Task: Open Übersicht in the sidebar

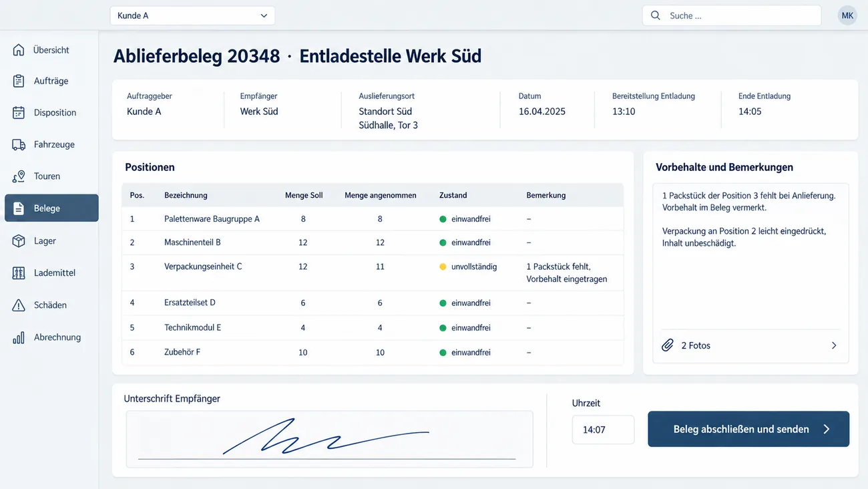Action: [51, 49]
